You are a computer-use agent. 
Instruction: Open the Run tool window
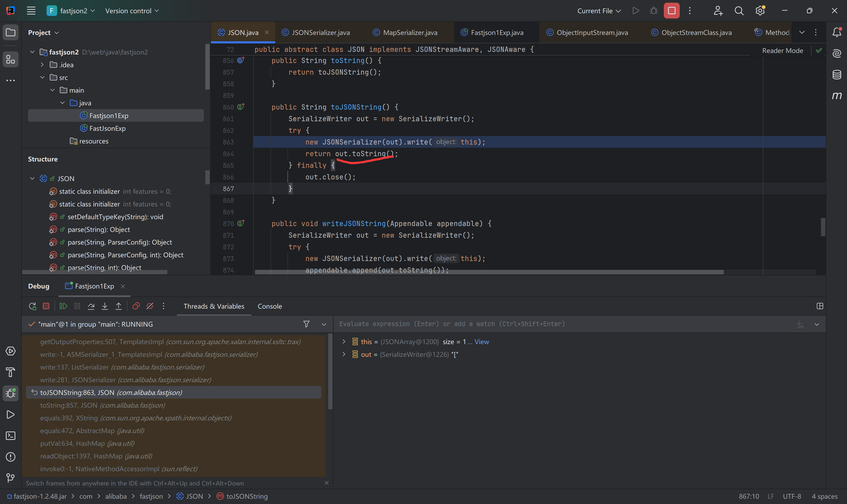pos(11,415)
